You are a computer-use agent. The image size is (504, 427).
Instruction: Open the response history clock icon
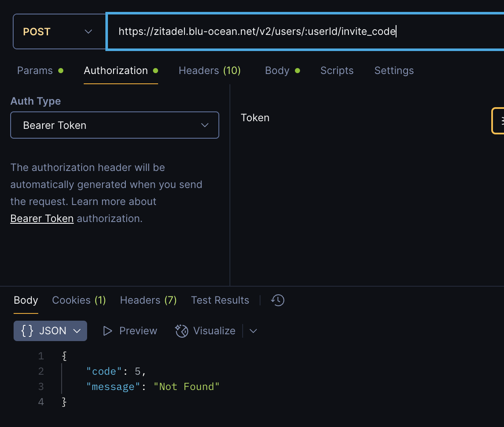coord(277,300)
